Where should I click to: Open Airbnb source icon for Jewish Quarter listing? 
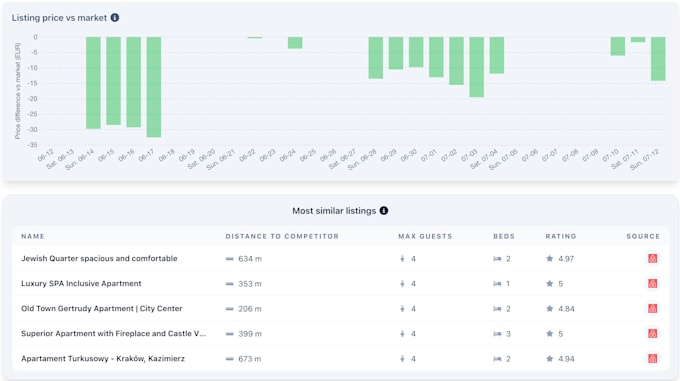[x=652, y=259]
